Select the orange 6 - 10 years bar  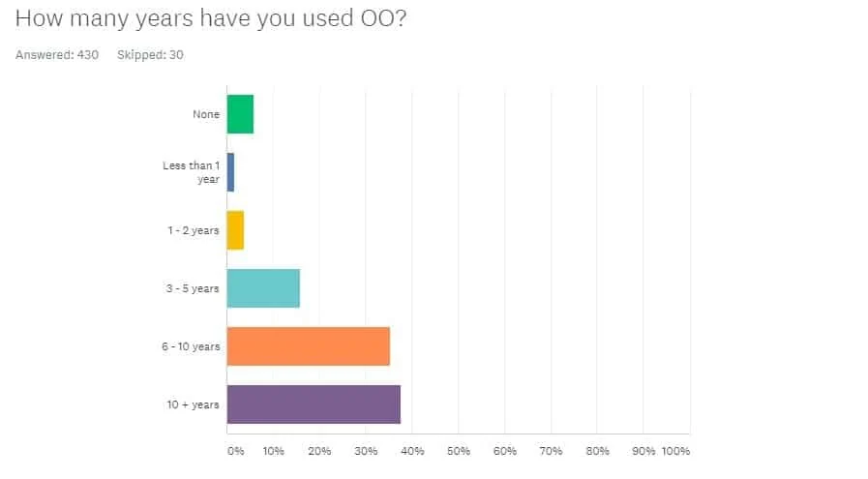[309, 346]
